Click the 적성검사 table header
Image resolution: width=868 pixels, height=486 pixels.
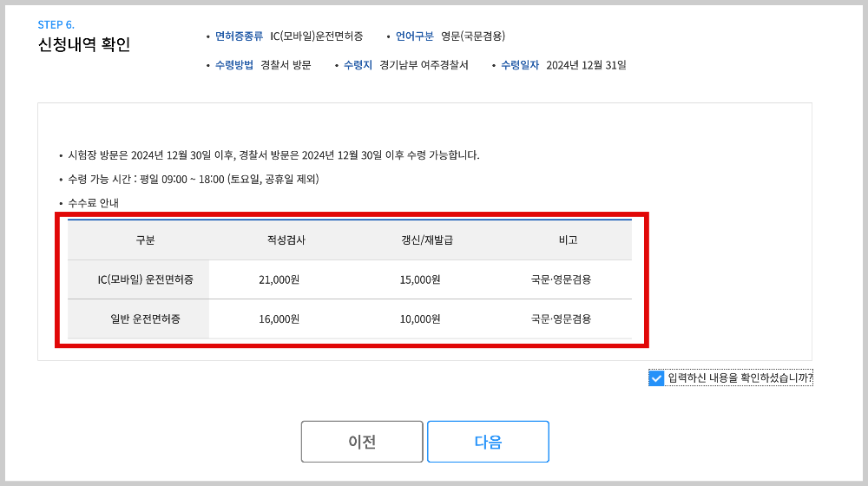click(286, 240)
